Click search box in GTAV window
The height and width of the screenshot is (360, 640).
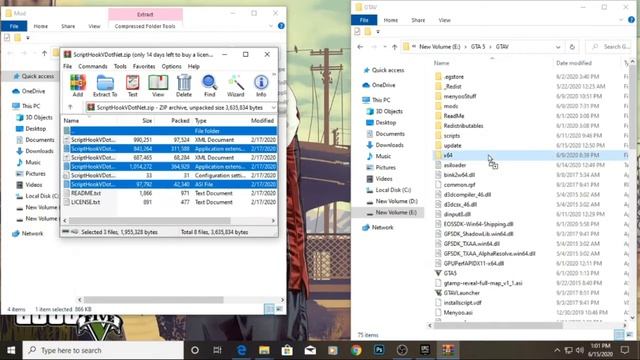[610, 47]
